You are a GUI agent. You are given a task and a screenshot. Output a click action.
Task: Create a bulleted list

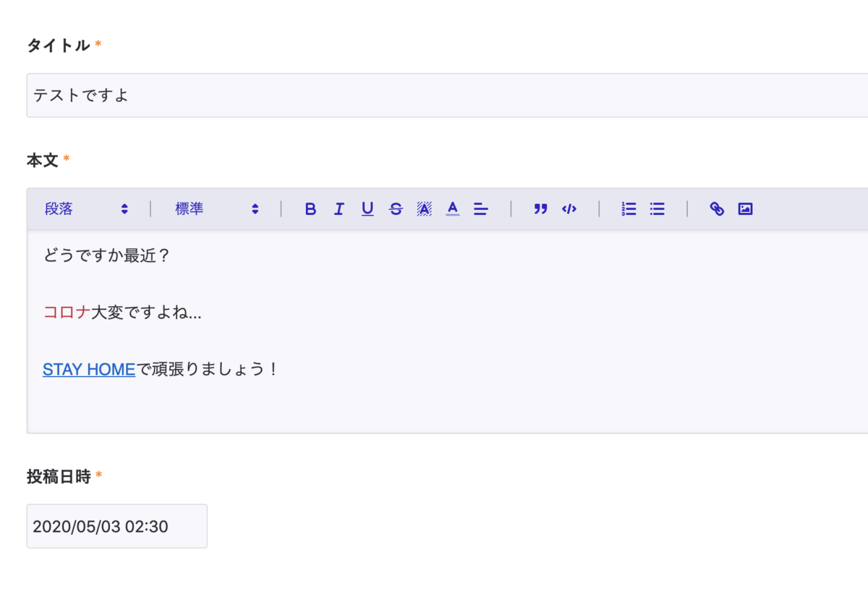[657, 208]
